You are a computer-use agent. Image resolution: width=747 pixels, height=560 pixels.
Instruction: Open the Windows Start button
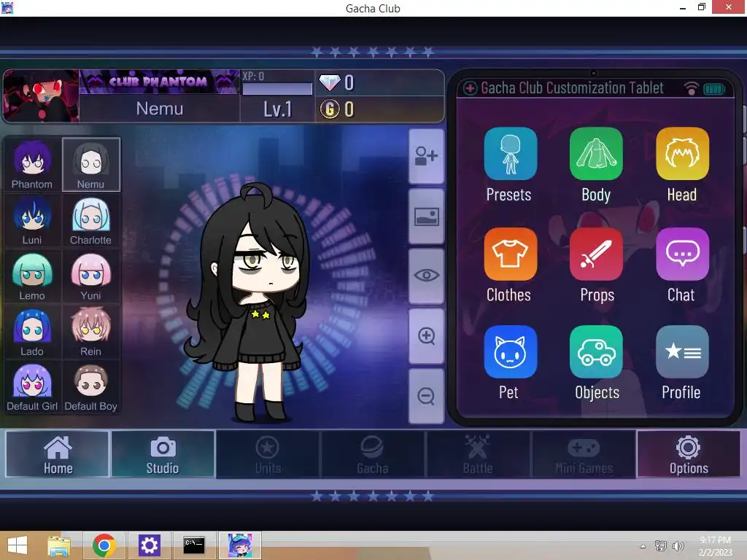coord(18,545)
